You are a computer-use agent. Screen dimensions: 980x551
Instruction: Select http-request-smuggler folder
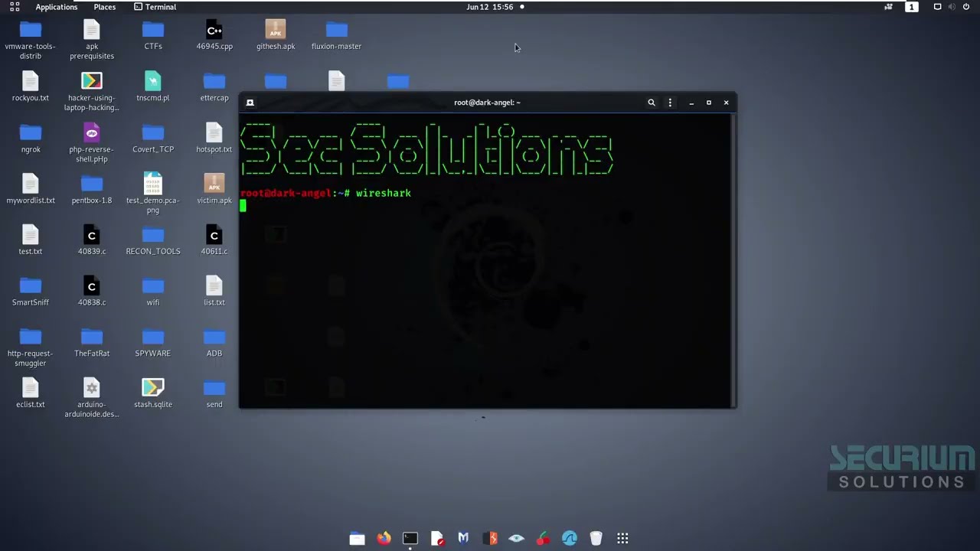pyautogui.click(x=31, y=347)
